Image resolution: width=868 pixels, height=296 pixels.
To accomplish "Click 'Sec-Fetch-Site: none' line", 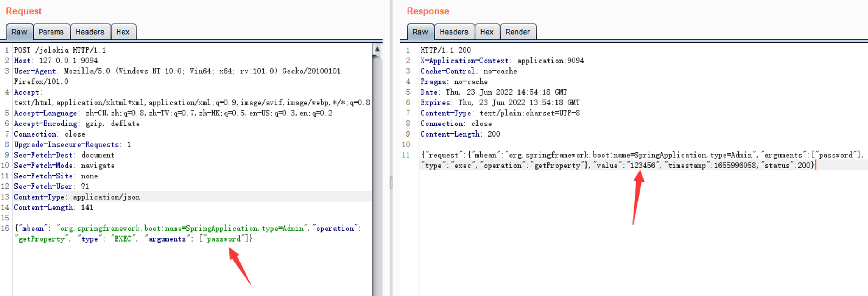I will tap(56, 176).
